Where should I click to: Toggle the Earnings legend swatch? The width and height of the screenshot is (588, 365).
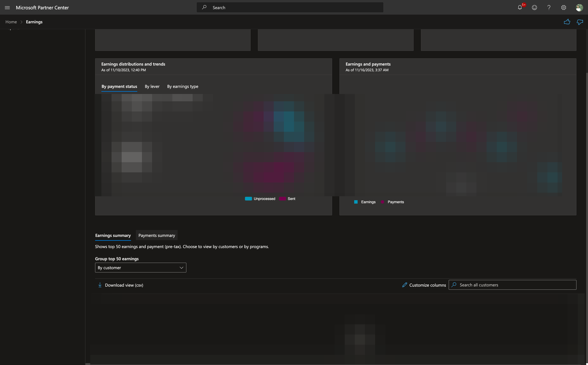[356, 202]
